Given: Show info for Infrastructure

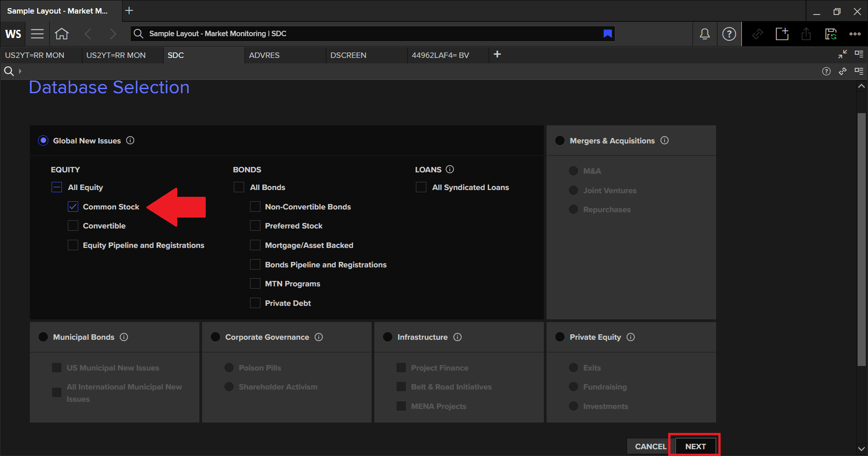Looking at the screenshot, I should coord(458,337).
